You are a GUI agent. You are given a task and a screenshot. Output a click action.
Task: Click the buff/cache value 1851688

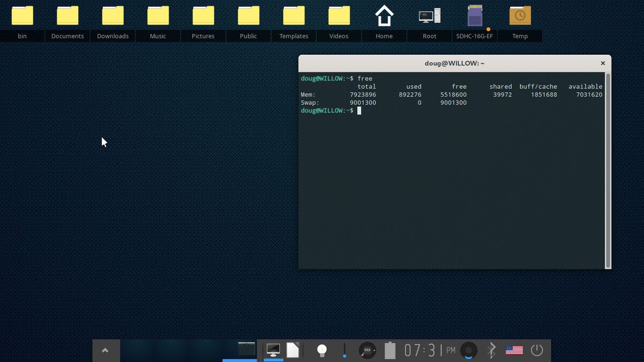(544, 95)
